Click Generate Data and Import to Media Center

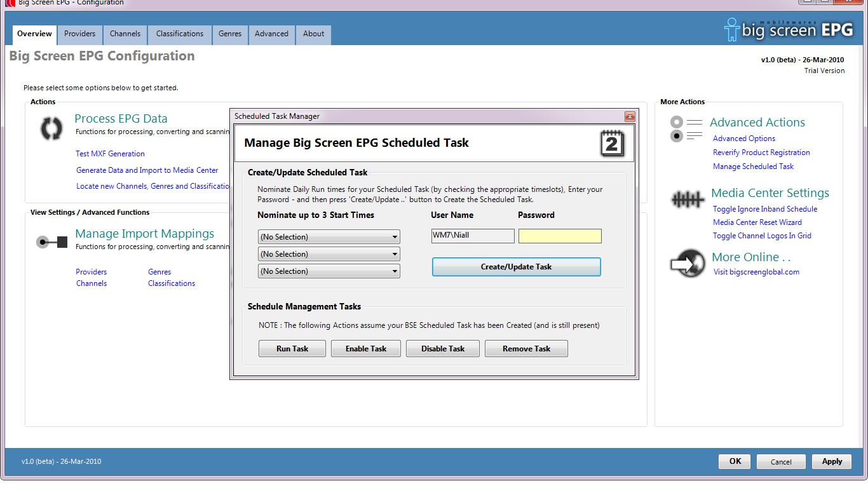point(147,170)
